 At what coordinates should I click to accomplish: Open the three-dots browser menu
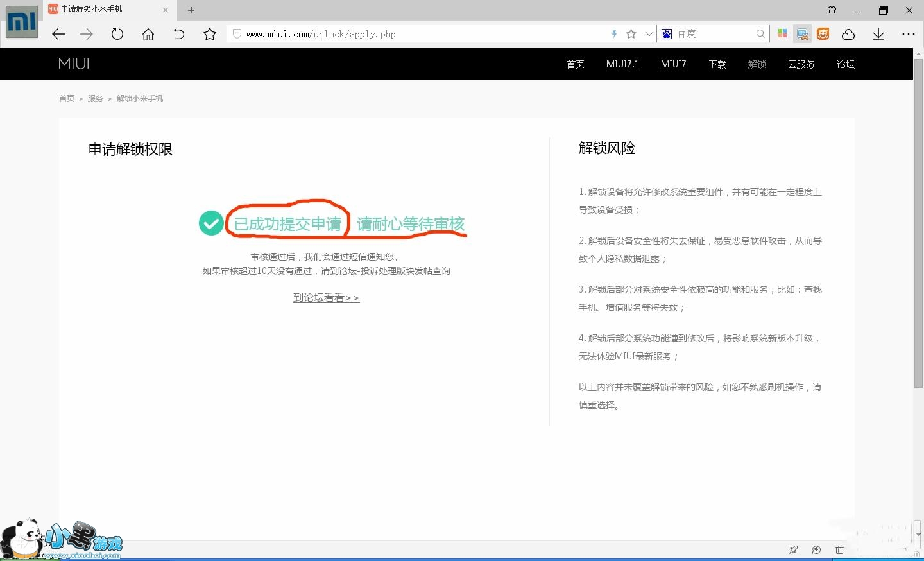click(909, 34)
